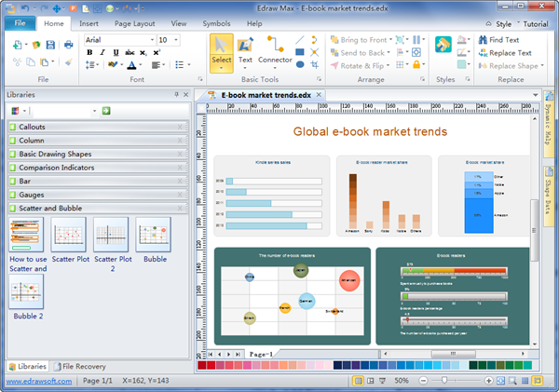
Task: Activate the Connector tool
Action: (x=275, y=50)
